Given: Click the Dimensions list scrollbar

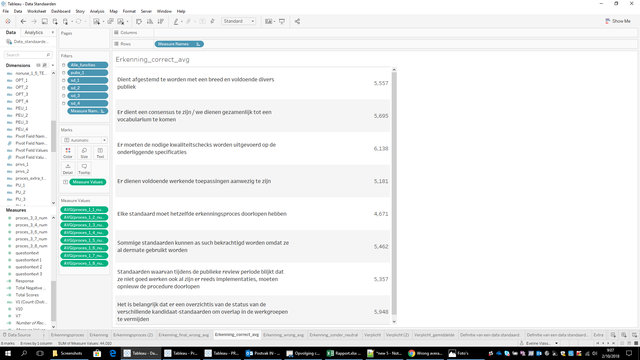Looking at the screenshot, I should (x=53, y=137).
